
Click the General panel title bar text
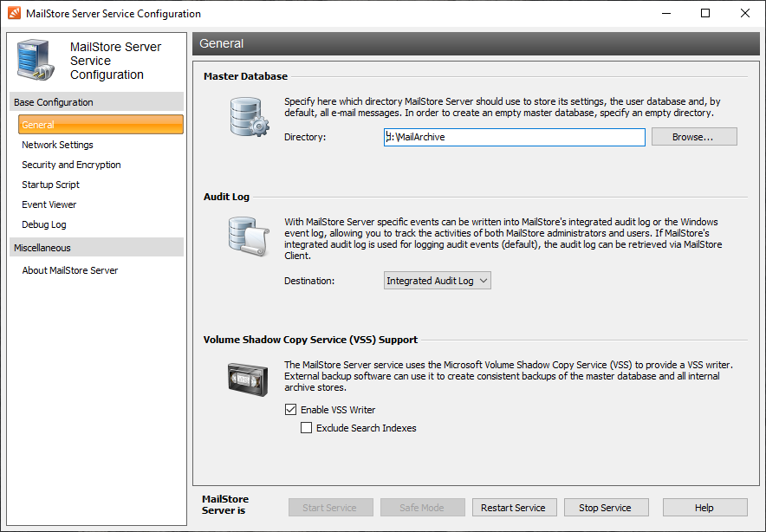pos(221,43)
